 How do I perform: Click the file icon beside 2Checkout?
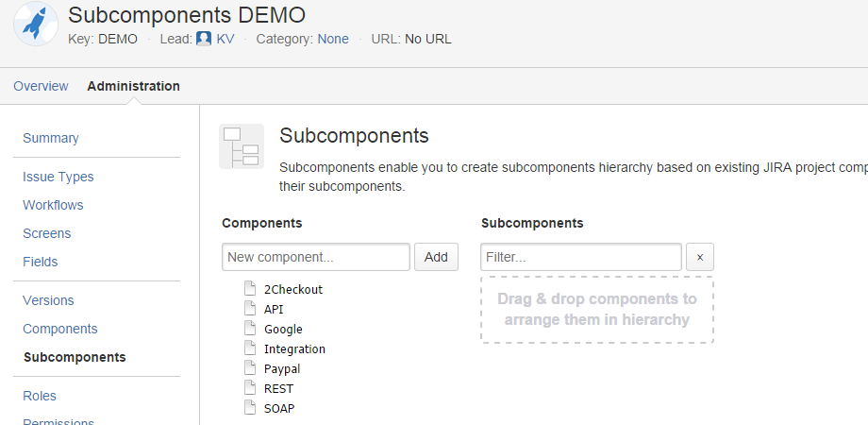pos(250,289)
